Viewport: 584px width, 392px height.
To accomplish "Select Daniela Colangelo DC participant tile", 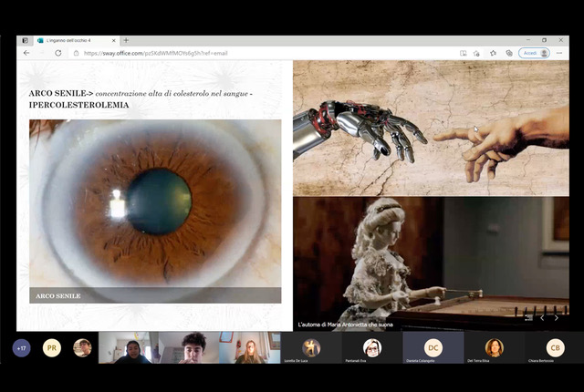I will tap(433, 347).
